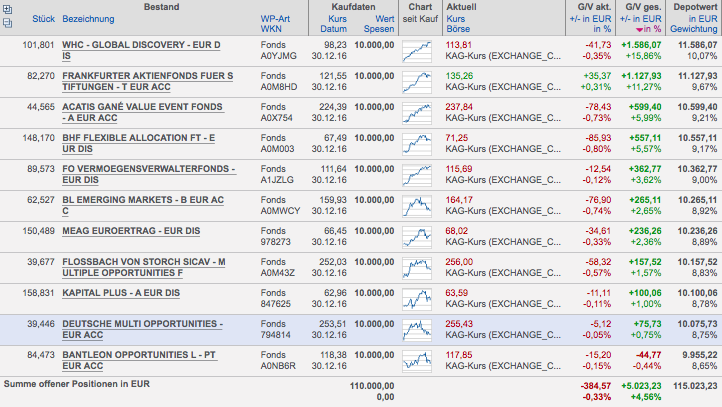Click total loss -44,77 for Bantleon
This screenshot has width=722, height=407.
pos(648,355)
